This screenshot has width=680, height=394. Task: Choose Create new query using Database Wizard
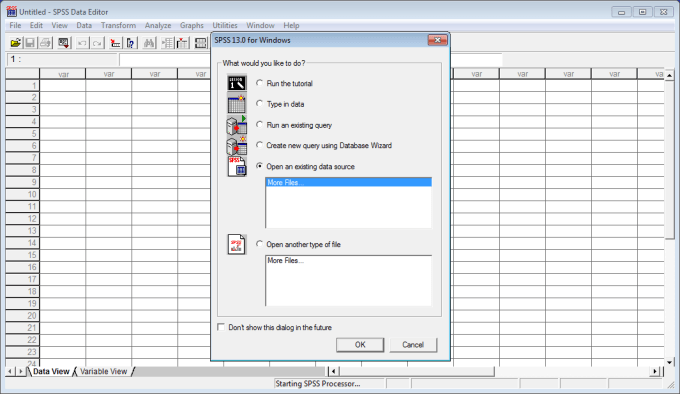click(x=259, y=145)
